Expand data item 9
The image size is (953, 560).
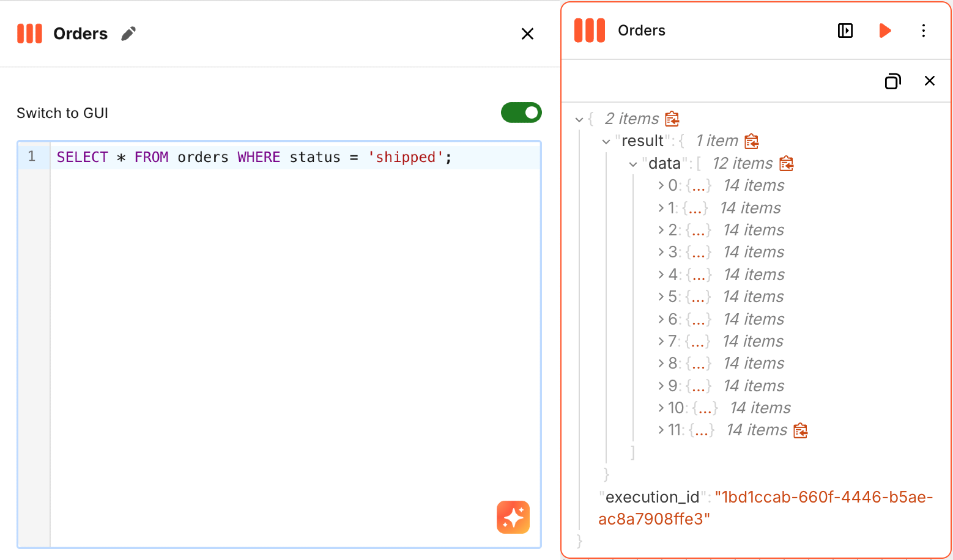(x=661, y=386)
